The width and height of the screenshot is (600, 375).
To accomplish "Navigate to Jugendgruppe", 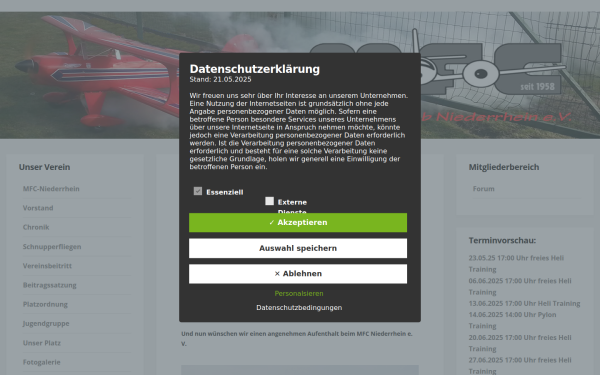I will [x=46, y=323].
